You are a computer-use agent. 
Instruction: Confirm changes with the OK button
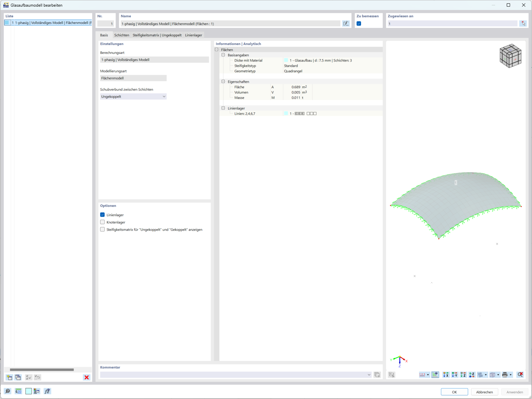click(454, 392)
